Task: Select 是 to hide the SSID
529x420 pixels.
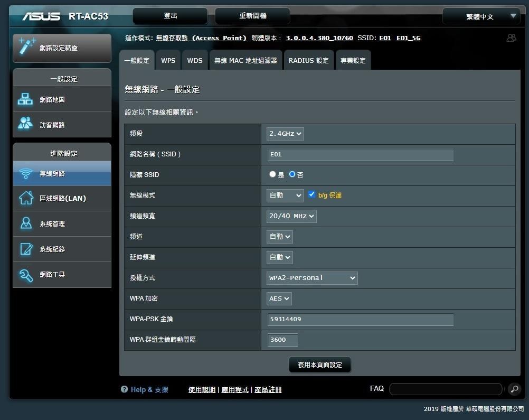Action: [272, 174]
